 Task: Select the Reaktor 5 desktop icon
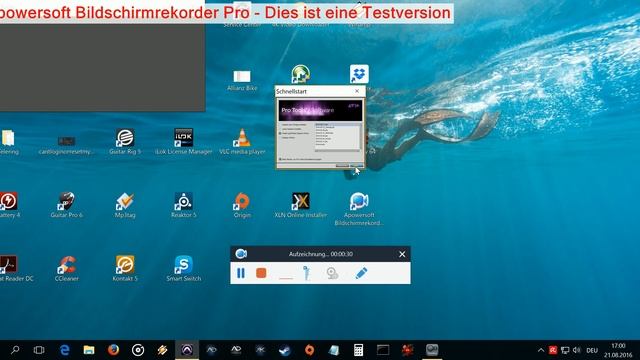coord(183,205)
